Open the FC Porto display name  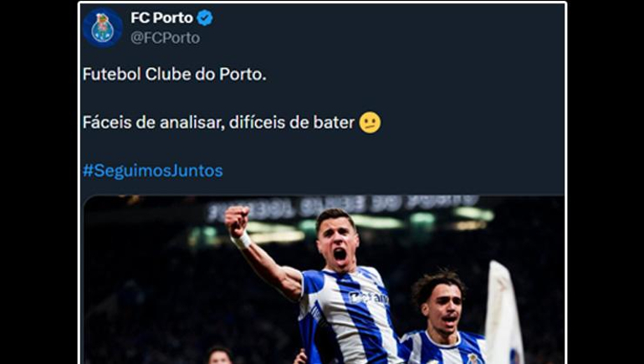(161, 18)
